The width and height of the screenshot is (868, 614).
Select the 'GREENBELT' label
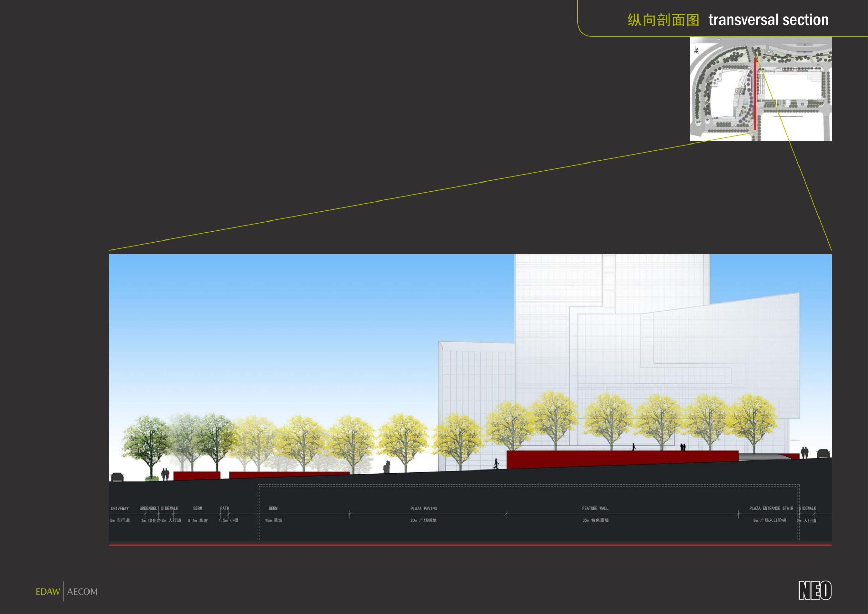pos(149,509)
